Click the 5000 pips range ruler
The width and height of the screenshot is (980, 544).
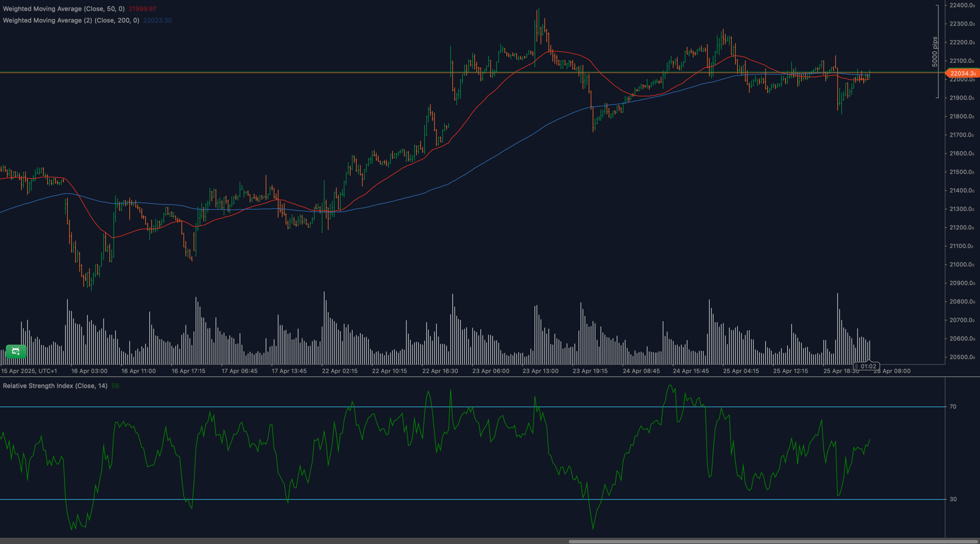(x=936, y=52)
